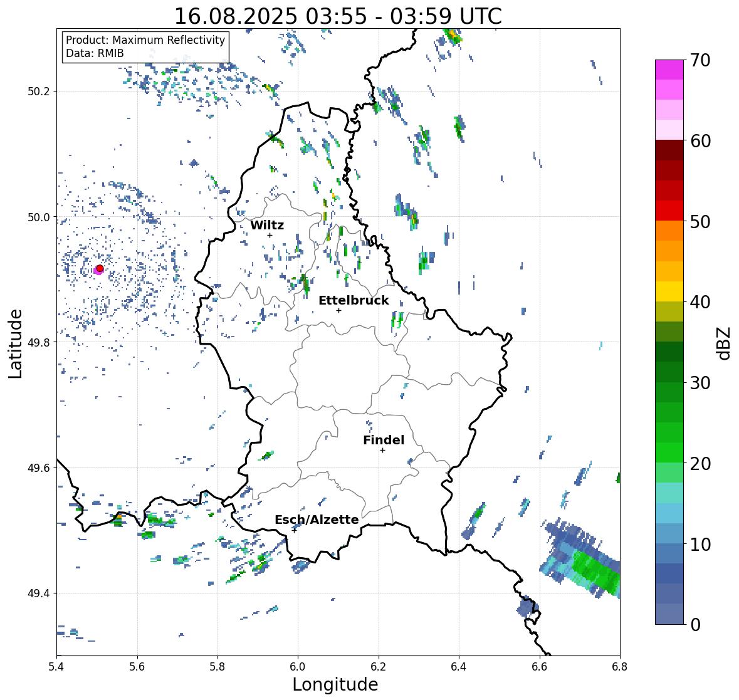Screen dimensions: 739x700
Task: Click the plus marker under the Wiltz label
Action: click(x=270, y=235)
